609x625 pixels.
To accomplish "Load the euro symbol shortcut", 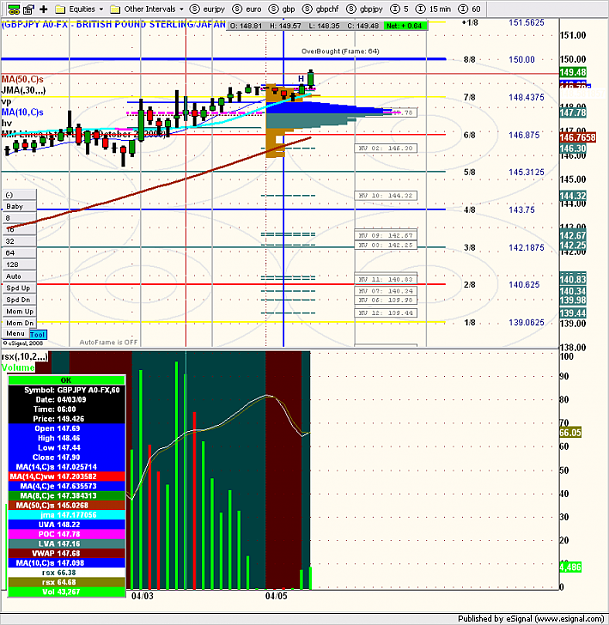I will coord(247,9).
